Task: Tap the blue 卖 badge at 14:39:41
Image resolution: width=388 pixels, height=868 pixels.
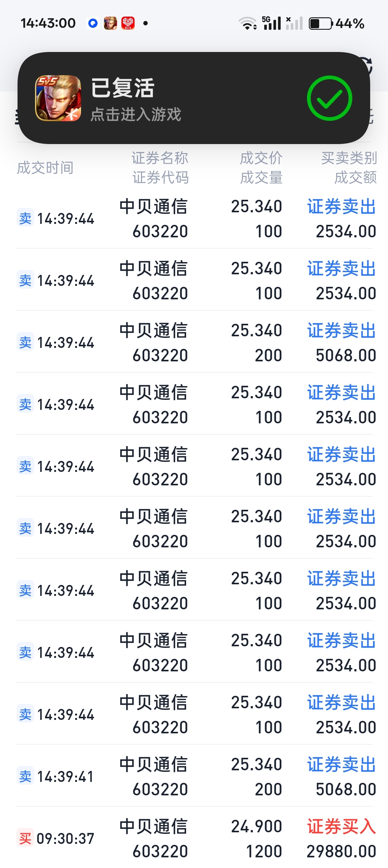Action: tap(25, 776)
